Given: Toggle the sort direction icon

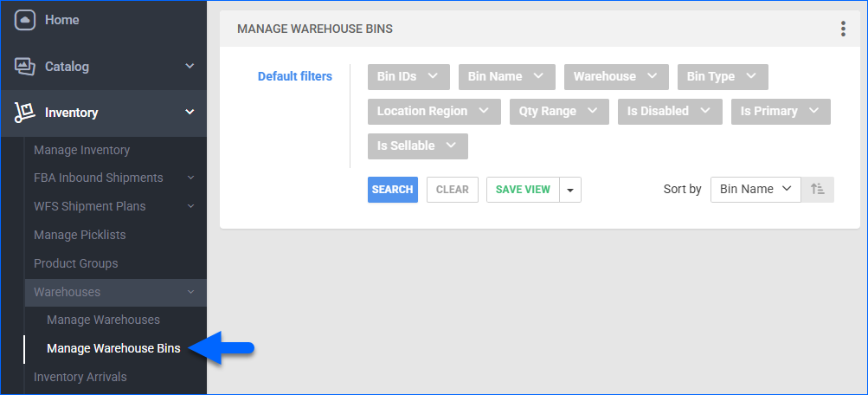Looking at the screenshot, I should pyautogui.click(x=818, y=189).
